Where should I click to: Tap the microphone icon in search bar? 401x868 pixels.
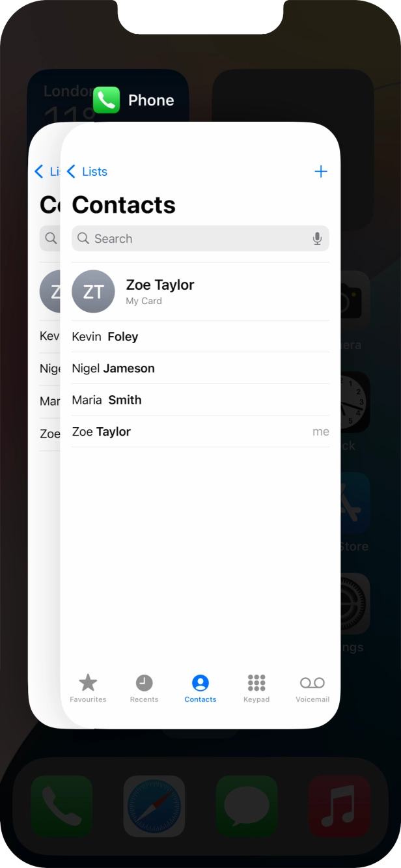[x=317, y=239]
